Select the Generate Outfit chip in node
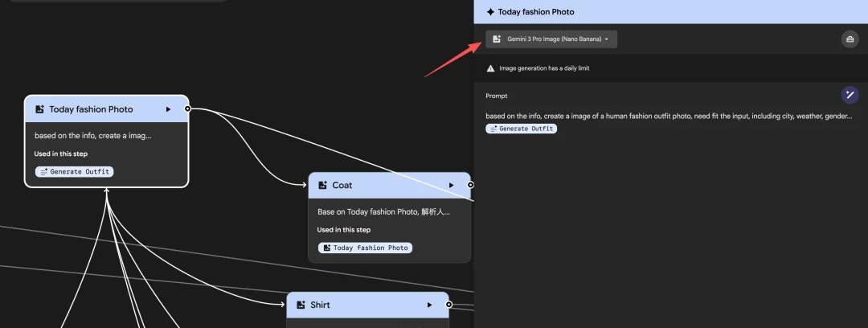This screenshot has width=868, height=328. coord(74,172)
